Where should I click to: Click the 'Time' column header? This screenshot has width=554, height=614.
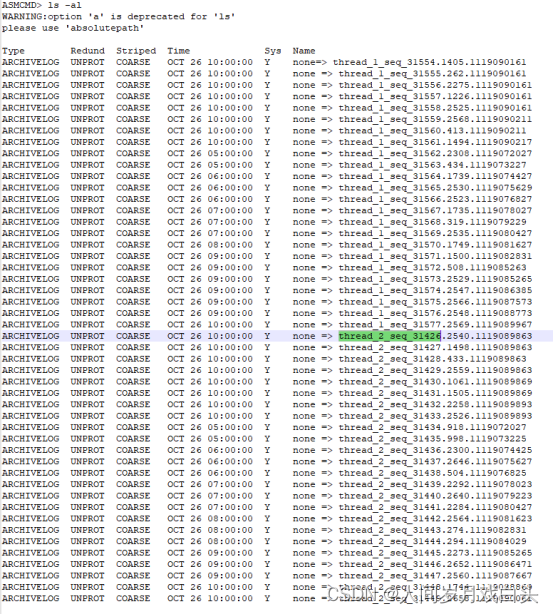point(179,51)
